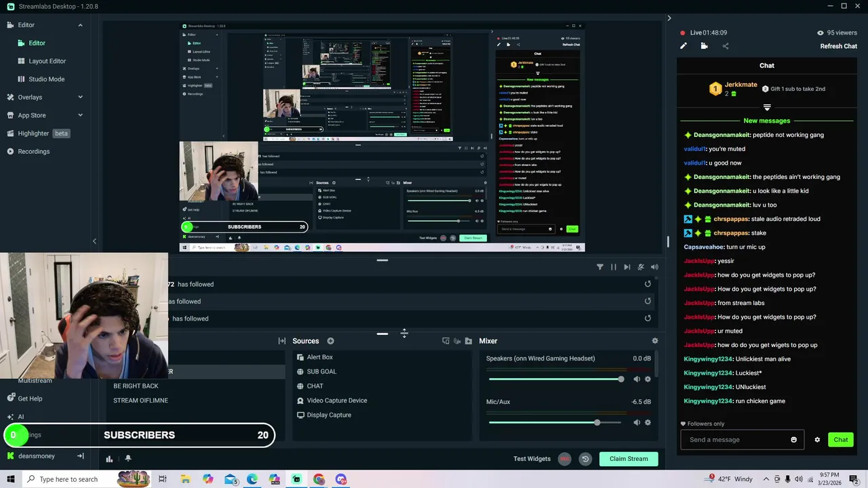
Task: Mute the Mic/Aux source
Action: 636,422
